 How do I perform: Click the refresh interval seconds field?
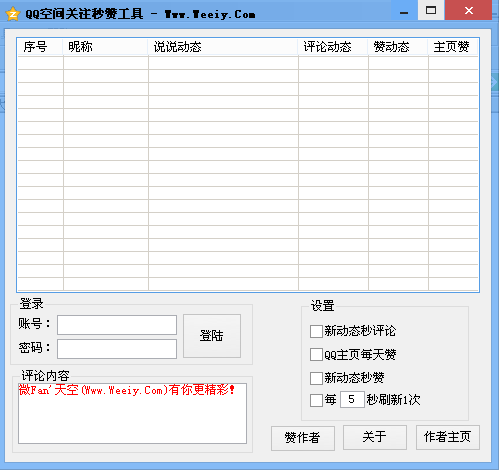point(352,399)
